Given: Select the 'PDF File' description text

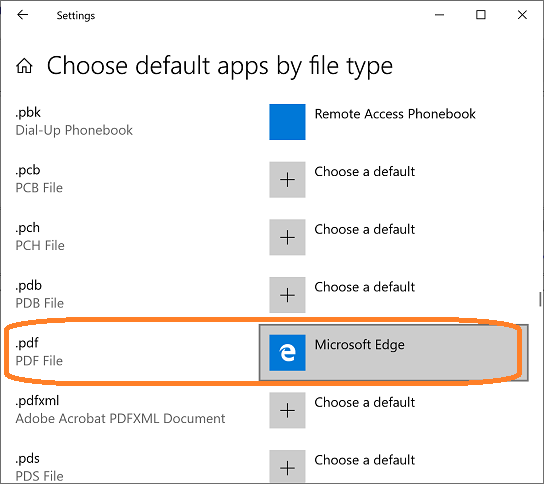Looking at the screenshot, I should click(39, 361).
